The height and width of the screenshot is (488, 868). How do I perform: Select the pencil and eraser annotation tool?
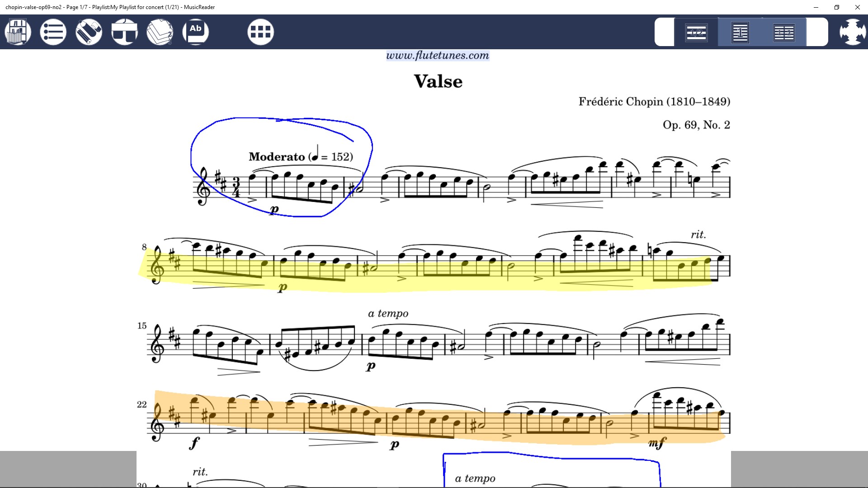(89, 32)
